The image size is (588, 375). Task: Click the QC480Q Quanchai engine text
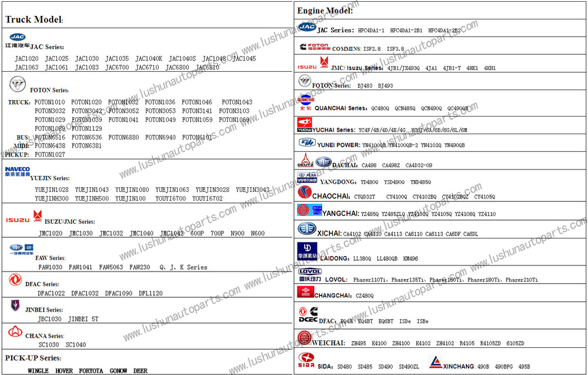380,108
